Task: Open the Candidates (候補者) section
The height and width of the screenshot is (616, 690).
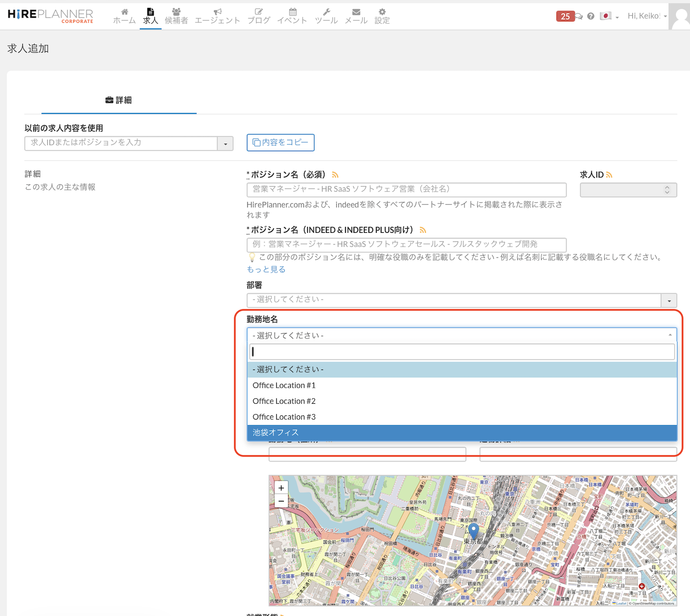Action: coord(176,16)
